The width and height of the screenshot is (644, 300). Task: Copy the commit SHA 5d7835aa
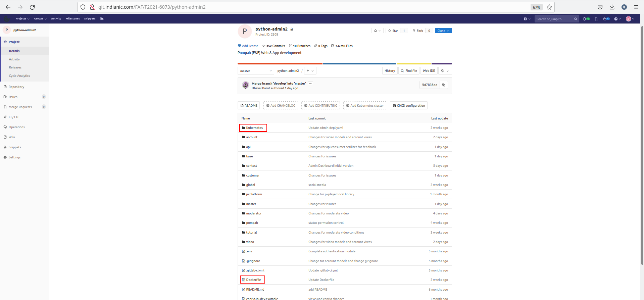coord(444,85)
